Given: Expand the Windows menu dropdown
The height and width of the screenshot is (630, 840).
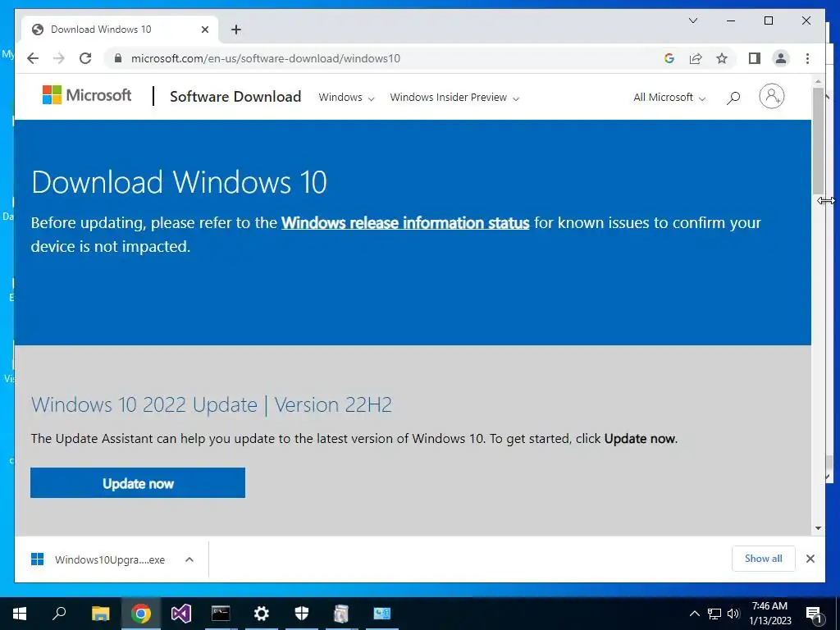Looking at the screenshot, I should click(x=346, y=98).
